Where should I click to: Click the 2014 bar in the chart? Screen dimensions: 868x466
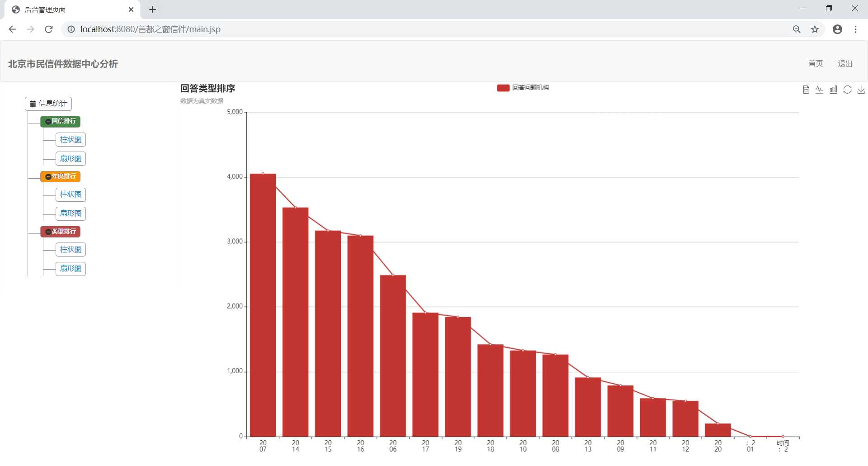pyautogui.click(x=295, y=322)
